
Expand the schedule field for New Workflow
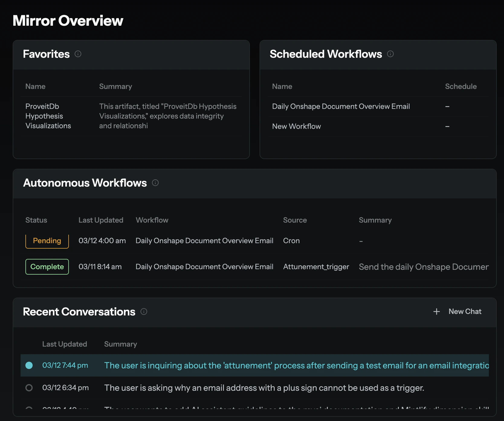tap(447, 126)
